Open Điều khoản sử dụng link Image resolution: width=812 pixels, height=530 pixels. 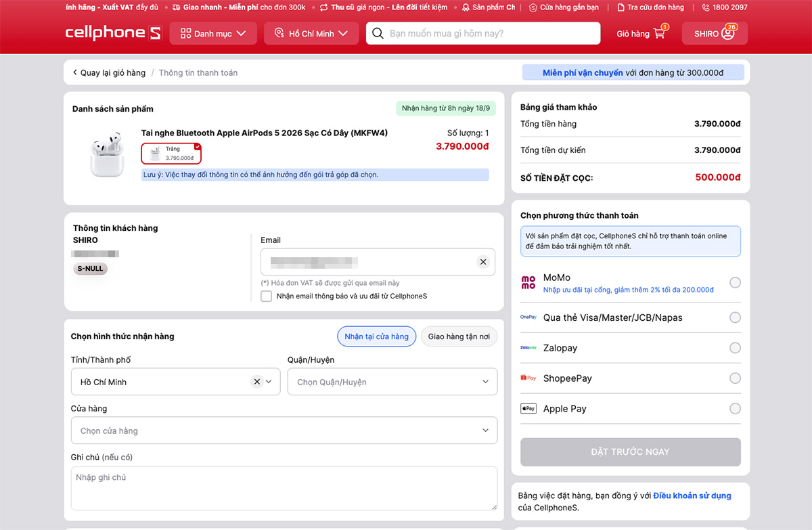[692, 495]
